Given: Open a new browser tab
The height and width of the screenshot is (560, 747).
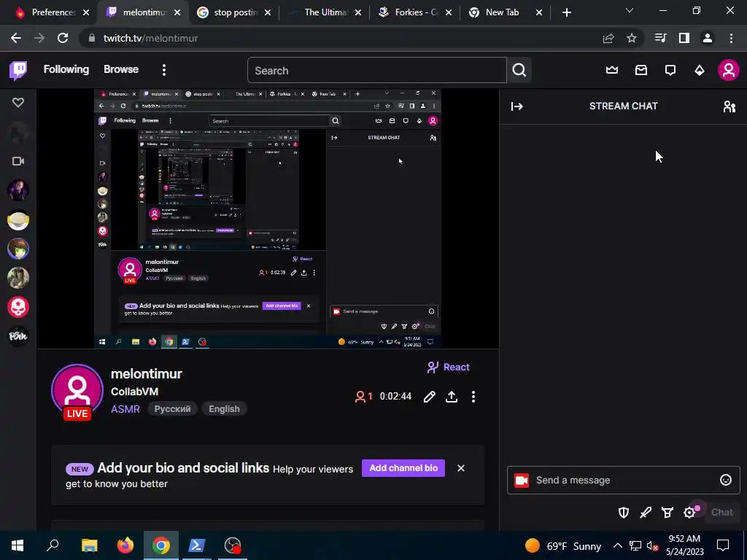Looking at the screenshot, I should coord(566,13).
